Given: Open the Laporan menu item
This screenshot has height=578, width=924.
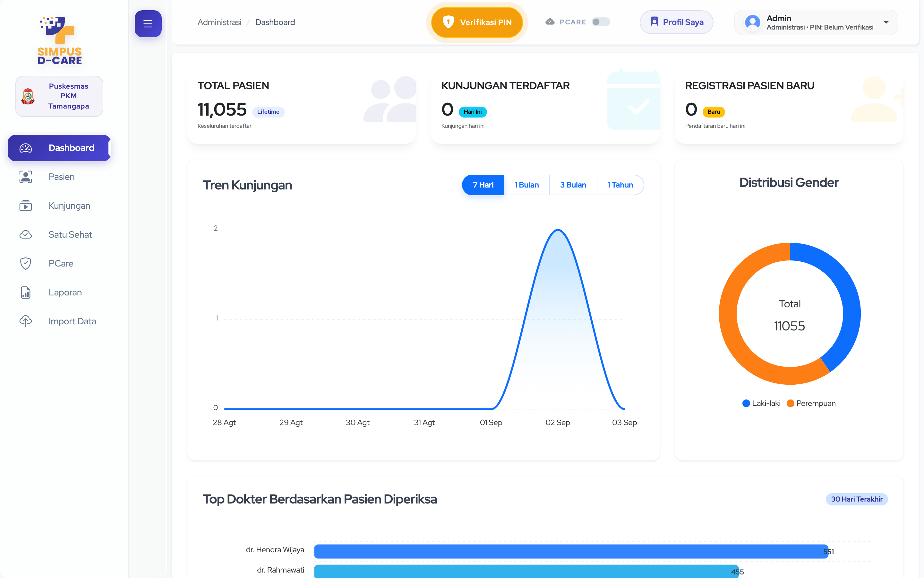Looking at the screenshot, I should tap(59, 293).
